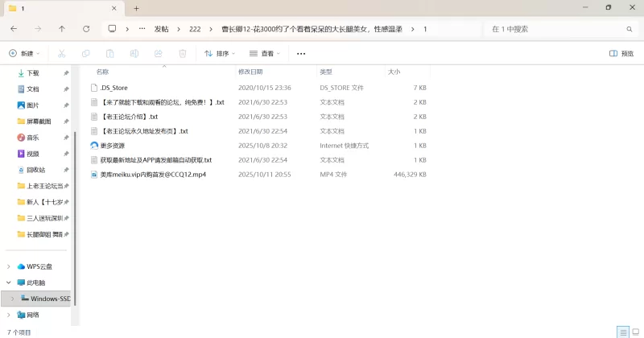This screenshot has width=644, height=338.
Task: Click the Rename icon in toolbar
Action: (134, 54)
